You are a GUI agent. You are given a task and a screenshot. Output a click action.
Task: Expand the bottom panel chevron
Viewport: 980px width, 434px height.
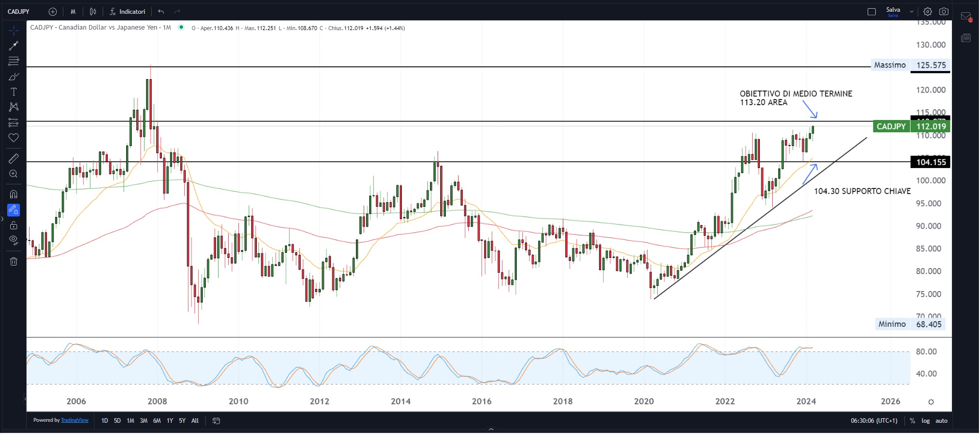tap(491, 429)
